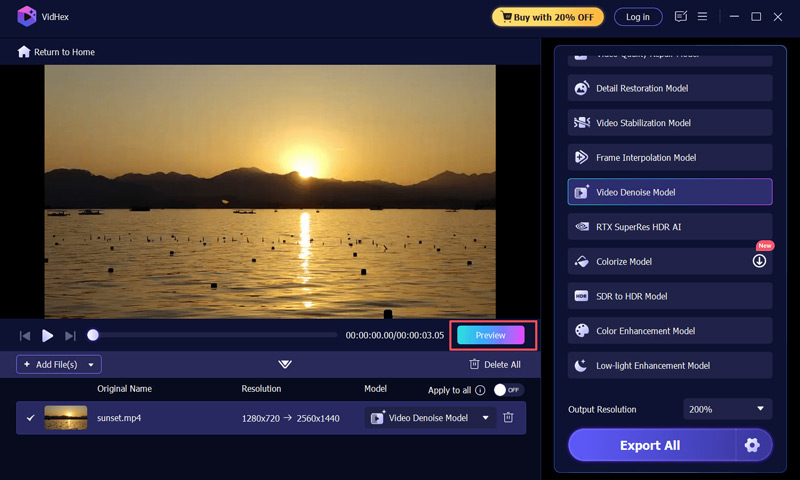The width and height of the screenshot is (800, 480).
Task: Click the Preview button
Action: [x=490, y=336]
